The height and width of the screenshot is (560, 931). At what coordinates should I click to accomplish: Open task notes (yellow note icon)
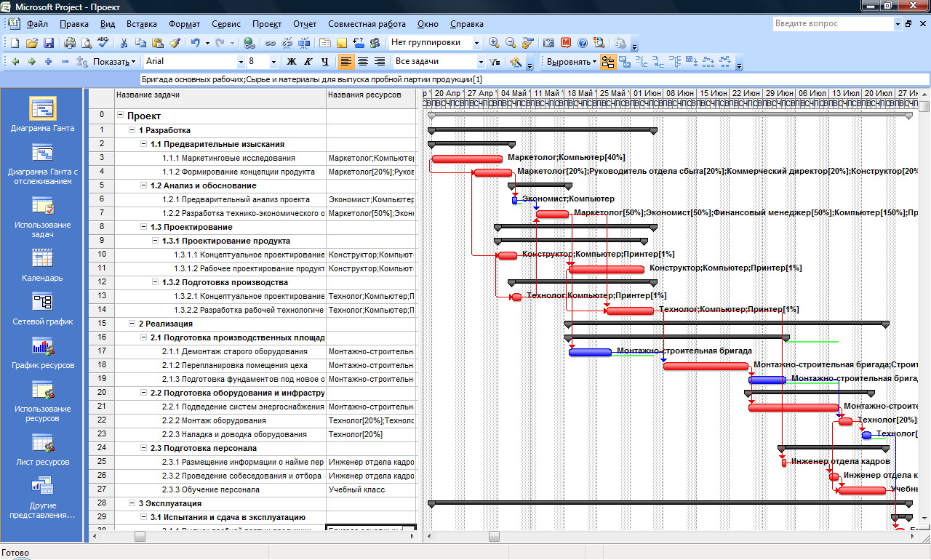click(341, 43)
